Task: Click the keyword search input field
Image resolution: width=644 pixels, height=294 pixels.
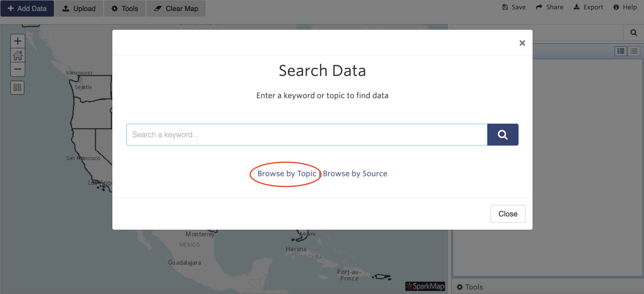Action: (307, 134)
